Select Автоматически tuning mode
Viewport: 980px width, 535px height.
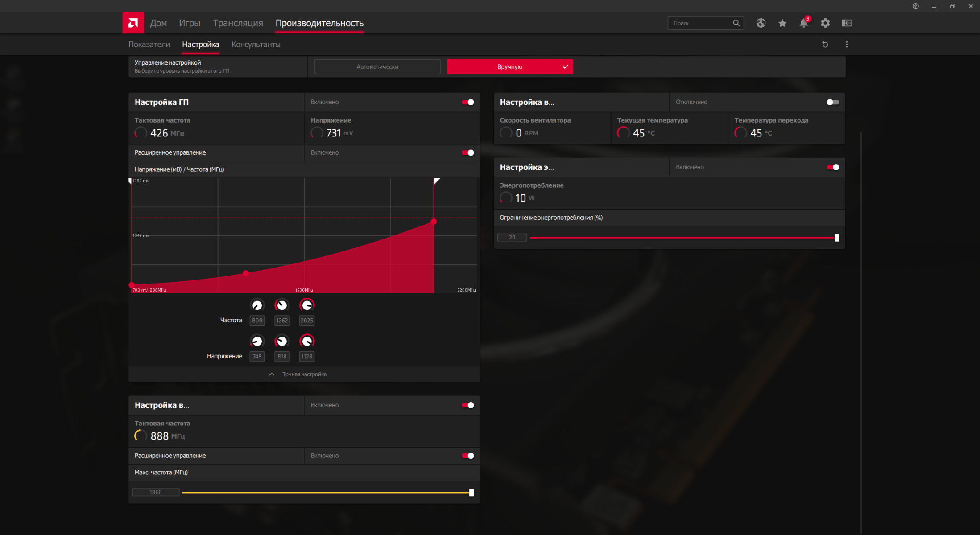[377, 67]
